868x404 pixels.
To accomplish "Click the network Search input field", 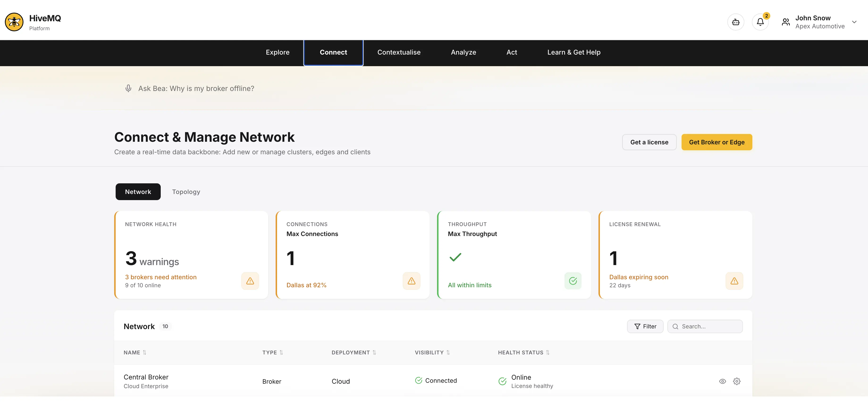I will [x=705, y=326].
